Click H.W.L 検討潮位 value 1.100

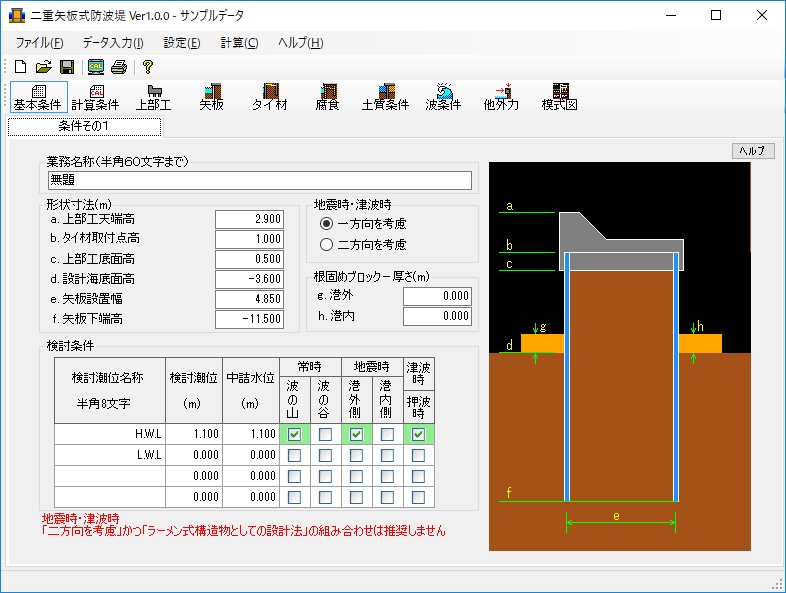[x=194, y=434]
